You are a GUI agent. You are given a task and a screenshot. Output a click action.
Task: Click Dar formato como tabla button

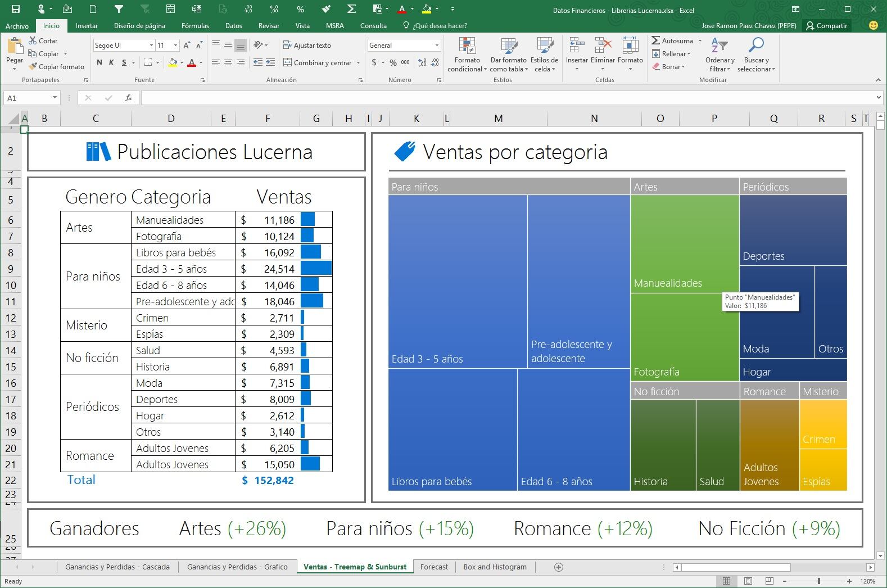(x=509, y=55)
